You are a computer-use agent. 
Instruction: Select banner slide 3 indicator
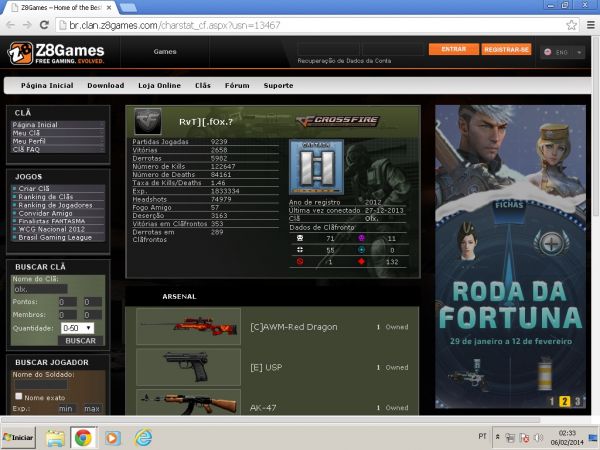point(577,401)
